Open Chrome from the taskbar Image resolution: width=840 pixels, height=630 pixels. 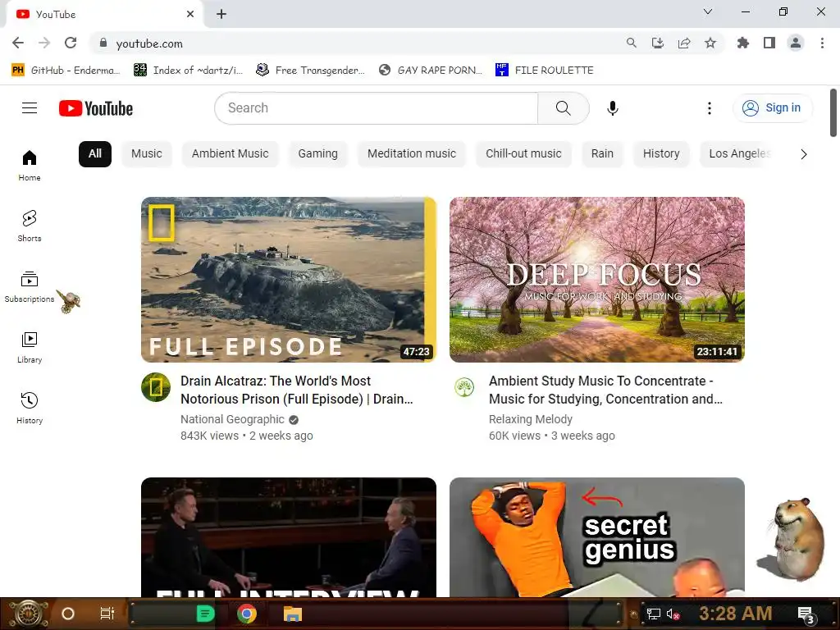tap(247, 614)
